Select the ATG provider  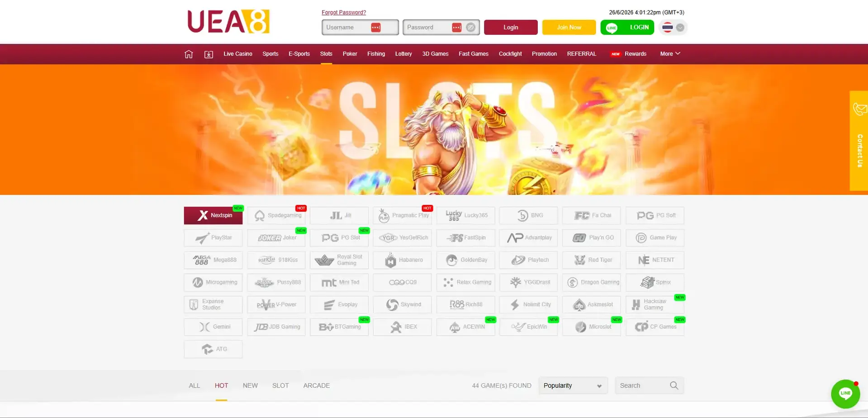tap(213, 349)
